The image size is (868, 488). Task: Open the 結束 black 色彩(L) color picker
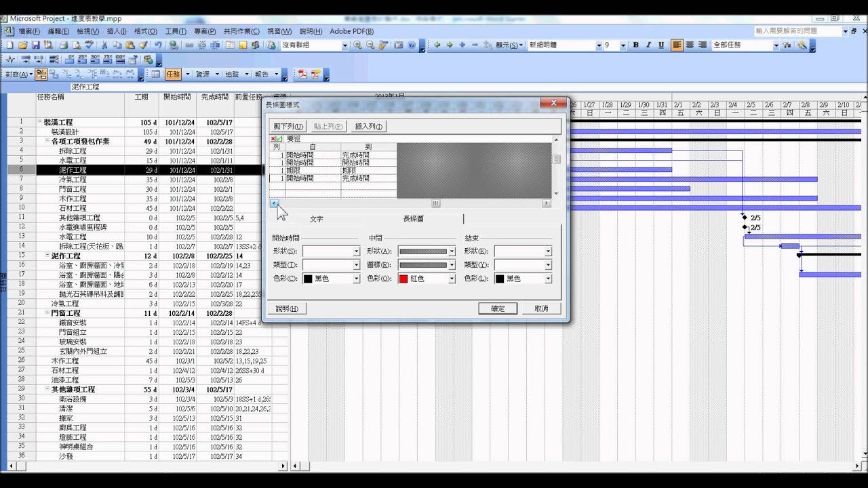click(x=523, y=279)
